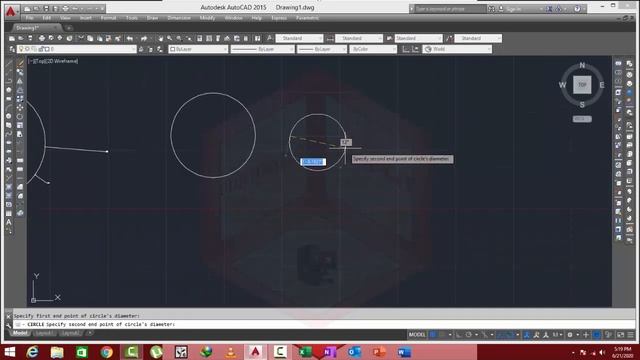The image size is (640, 360).
Task: Click the Customization menu icon in status bar
Action: click(x=631, y=335)
